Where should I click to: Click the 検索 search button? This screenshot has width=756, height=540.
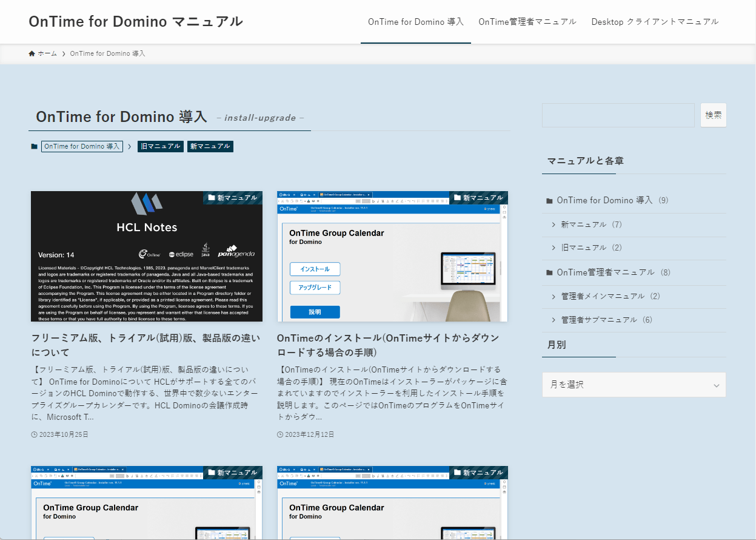[x=713, y=115]
